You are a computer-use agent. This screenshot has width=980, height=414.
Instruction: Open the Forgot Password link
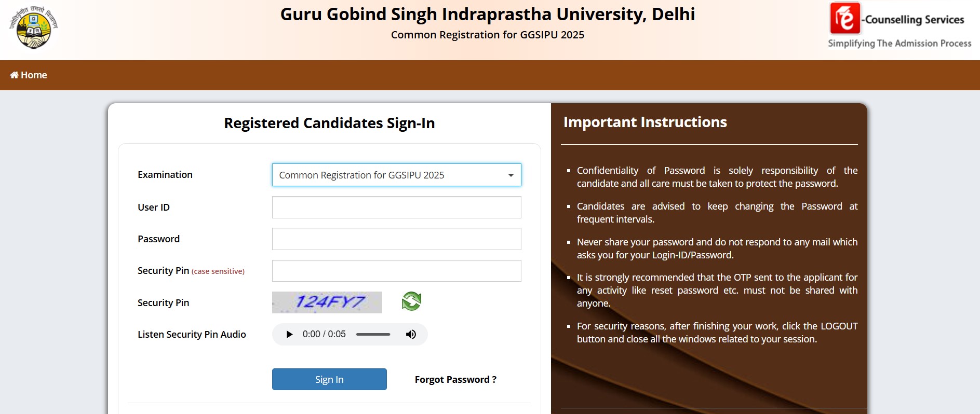[x=455, y=379]
